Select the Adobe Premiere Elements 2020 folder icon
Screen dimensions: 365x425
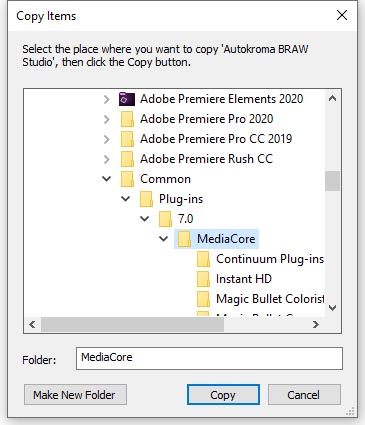(127, 99)
